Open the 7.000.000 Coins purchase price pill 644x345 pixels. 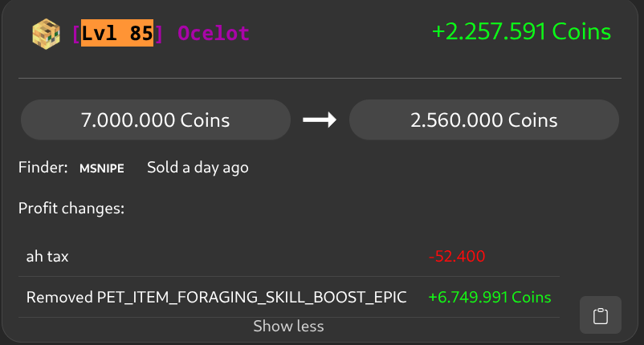(x=155, y=120)
